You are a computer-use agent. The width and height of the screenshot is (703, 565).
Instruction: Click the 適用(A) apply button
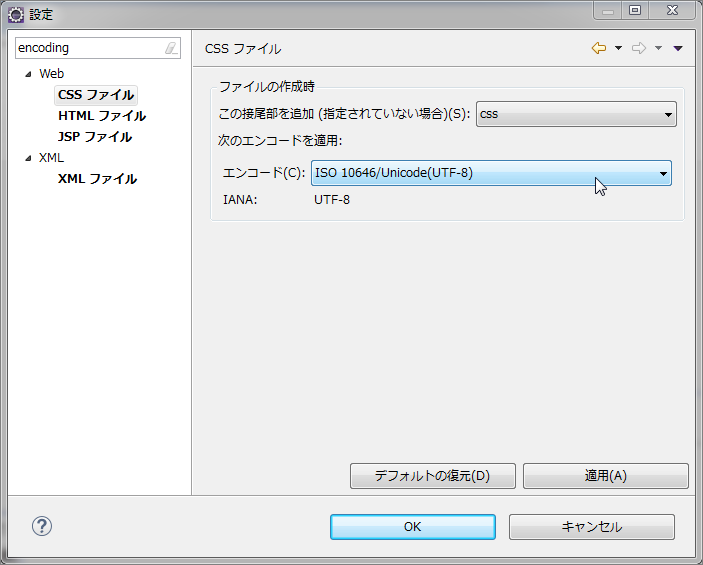pos(606,476)
